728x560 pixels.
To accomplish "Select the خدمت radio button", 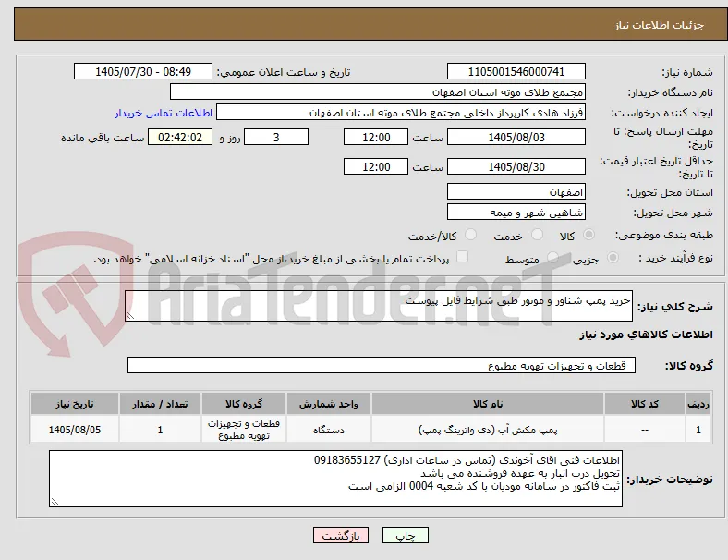I will (537, 235).
